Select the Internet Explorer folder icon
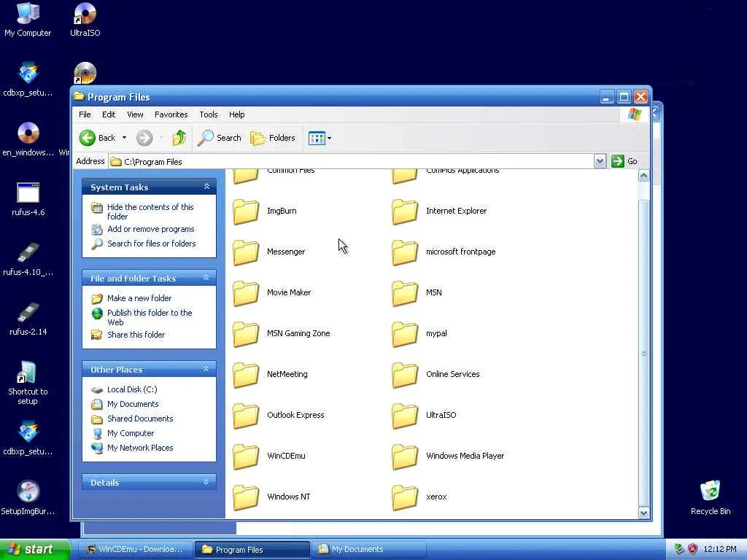 pos(405,212)
